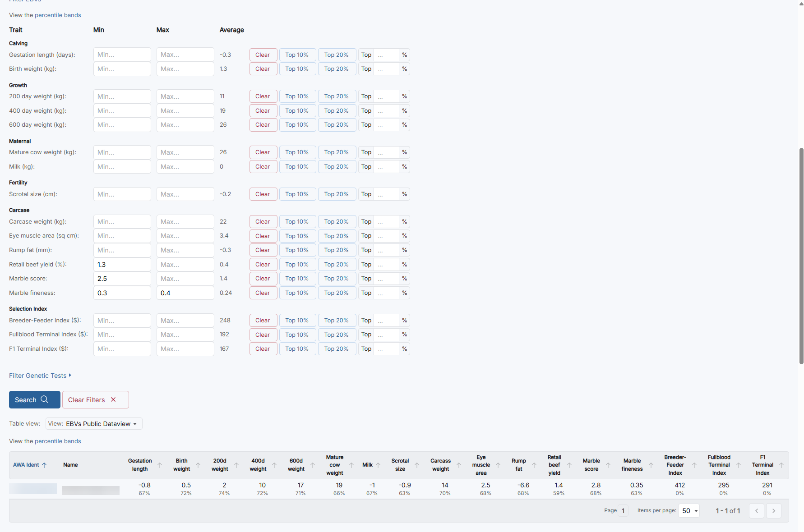This screenshot has height=532, width=804.
Task: Go to previous results page
Action: pos(756,511)
